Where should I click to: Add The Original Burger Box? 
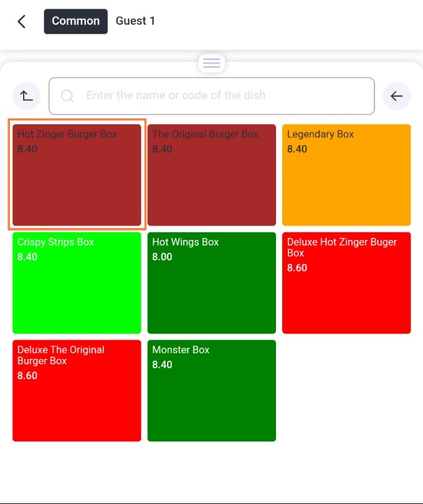coord(212,175)
